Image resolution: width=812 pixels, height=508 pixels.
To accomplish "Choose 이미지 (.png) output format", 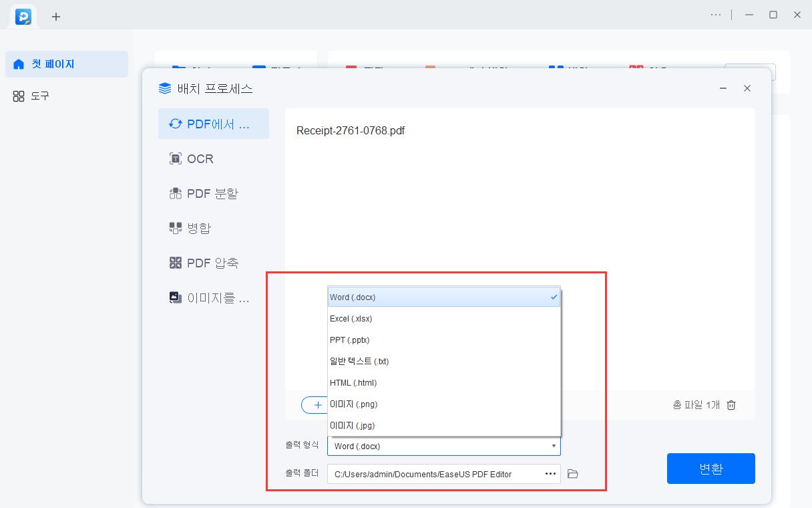I will tap(444, 404).
